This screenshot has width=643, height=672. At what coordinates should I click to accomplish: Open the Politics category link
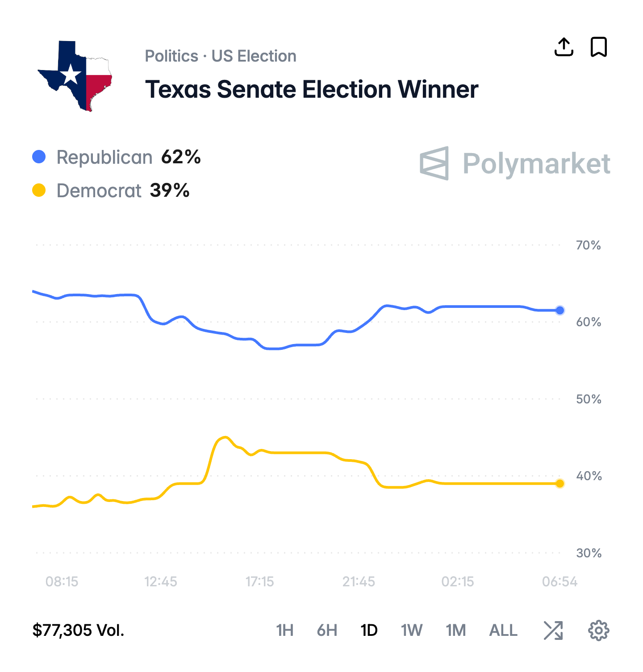[x=171, y=56]
